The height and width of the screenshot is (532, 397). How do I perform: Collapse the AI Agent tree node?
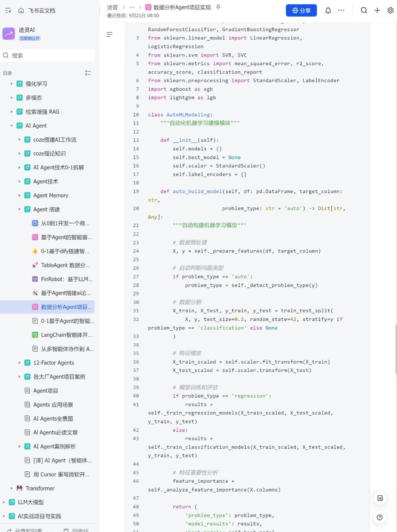point(12,126)
